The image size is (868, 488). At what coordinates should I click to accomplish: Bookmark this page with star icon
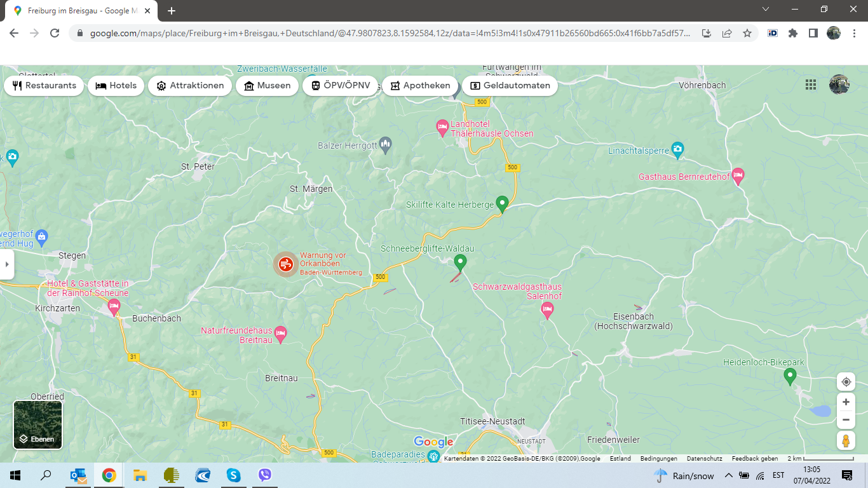pyautogui.click(x=747, y=33)
